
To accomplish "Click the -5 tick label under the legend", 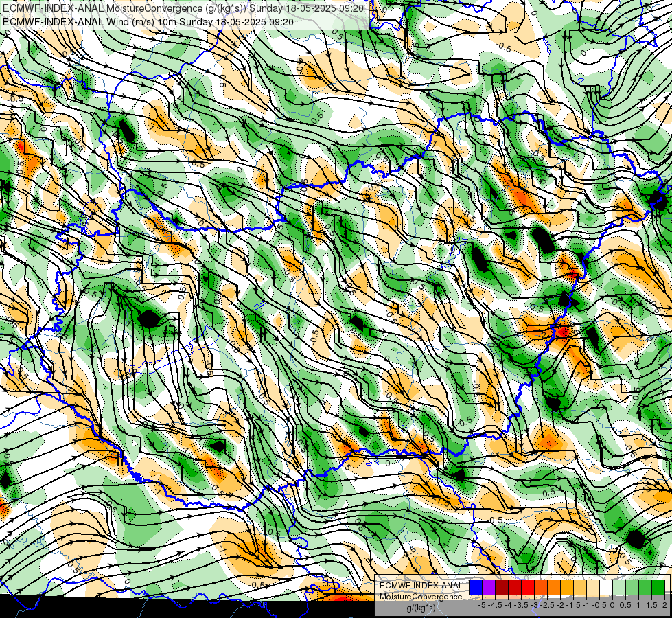I will click(482, 605).
